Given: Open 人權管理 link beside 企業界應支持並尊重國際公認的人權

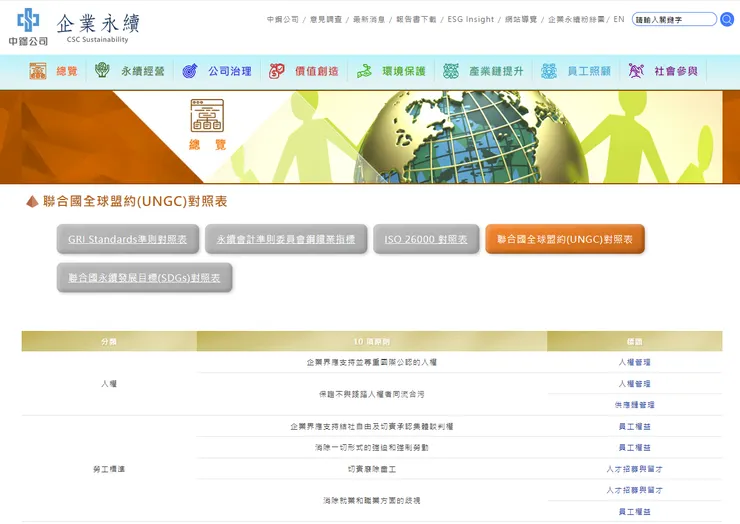Looking at the screenshot, I should click(634, 362).
